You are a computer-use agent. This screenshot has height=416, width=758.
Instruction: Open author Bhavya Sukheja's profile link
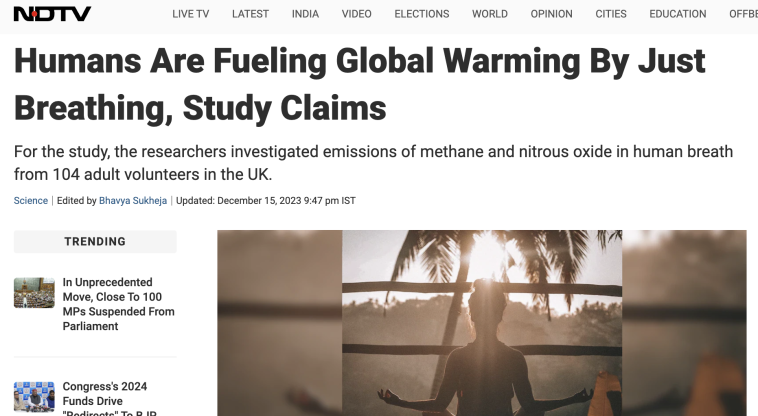[x=135, y=200]
